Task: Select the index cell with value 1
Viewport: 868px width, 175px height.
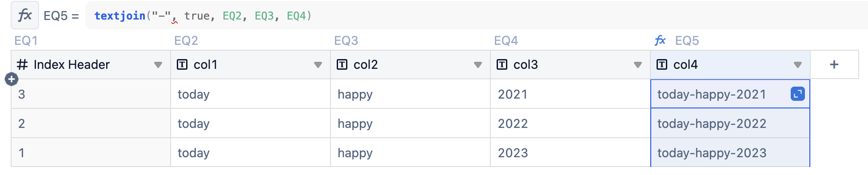Action: point(91,153)
